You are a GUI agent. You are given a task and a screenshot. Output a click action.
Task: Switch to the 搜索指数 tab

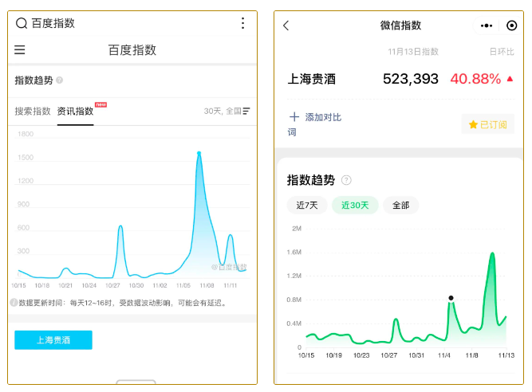[x=33, y=111]
